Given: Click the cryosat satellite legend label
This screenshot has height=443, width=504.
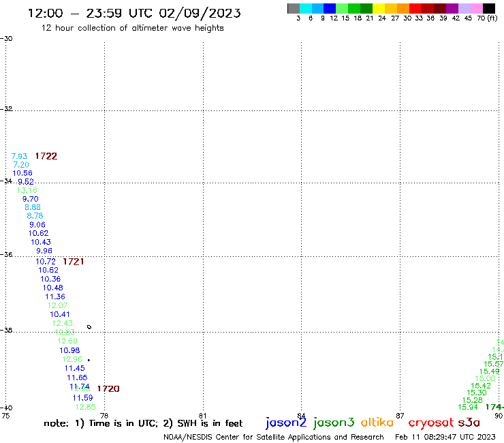Looking at the screenshot, I should pos(430,423).
